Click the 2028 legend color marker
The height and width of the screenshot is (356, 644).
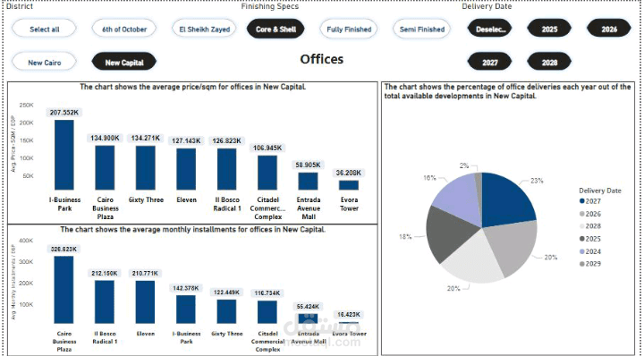coord(581,226)
